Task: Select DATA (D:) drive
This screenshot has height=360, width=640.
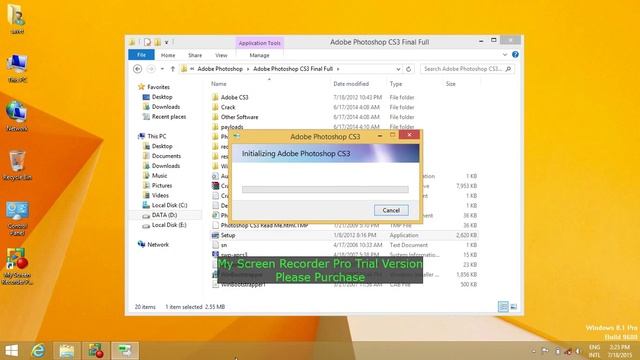Action: click(164, 215)
